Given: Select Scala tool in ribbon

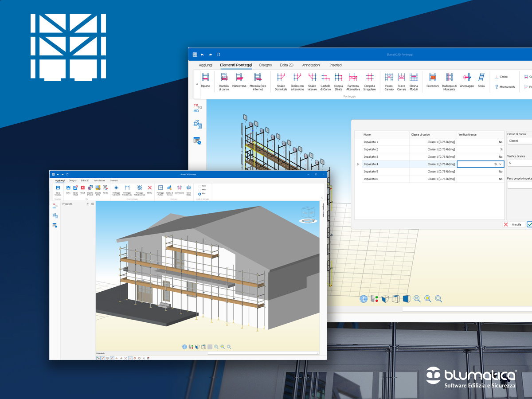Looking at the screenshot, I should click(x=481, y=81).
